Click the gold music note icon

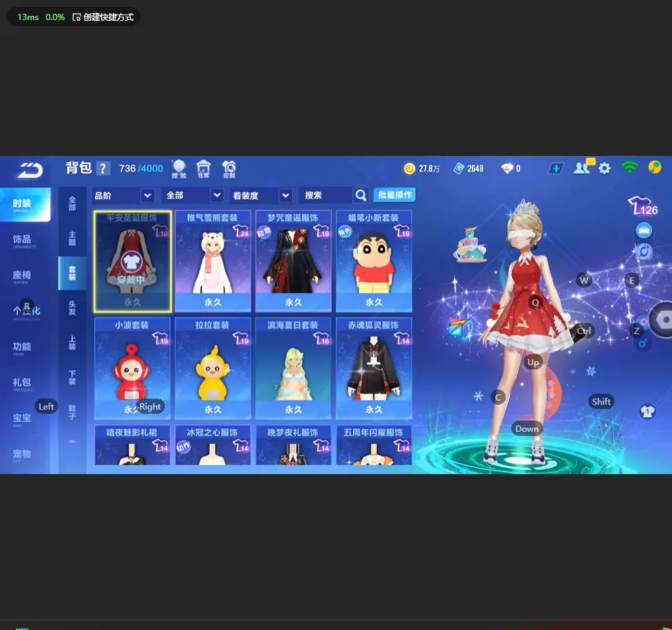tap(655, 167)
